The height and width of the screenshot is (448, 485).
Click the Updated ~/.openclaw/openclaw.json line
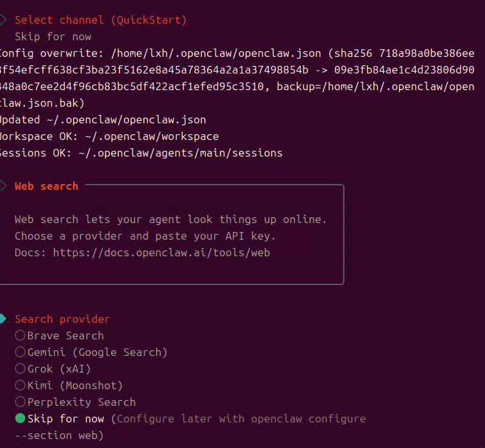(102, 120)
